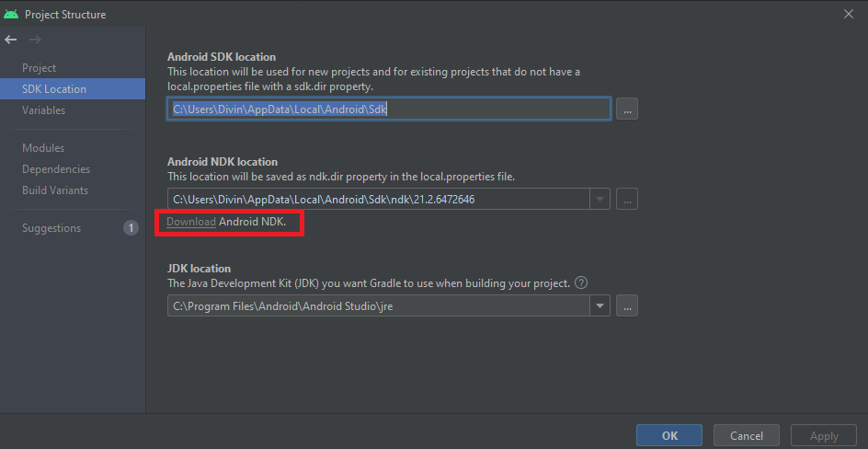Screen dimensions: 868x449
Task: Open the Dependencies section
Action: 56,169
